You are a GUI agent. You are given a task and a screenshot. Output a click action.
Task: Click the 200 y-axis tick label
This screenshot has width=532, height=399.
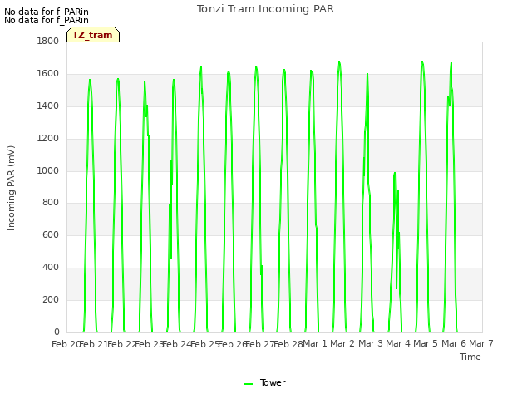pos(51,299)
